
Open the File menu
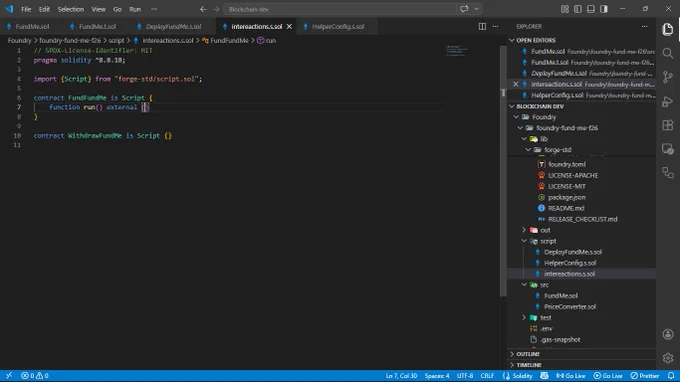coord(26,9)
